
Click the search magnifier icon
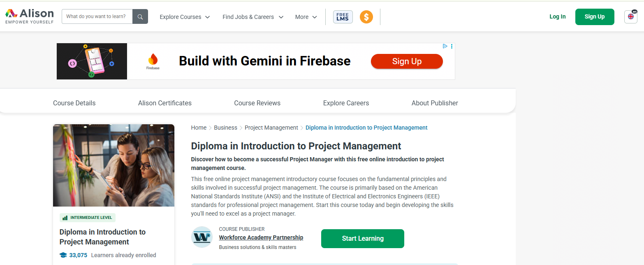click(140, 16)
